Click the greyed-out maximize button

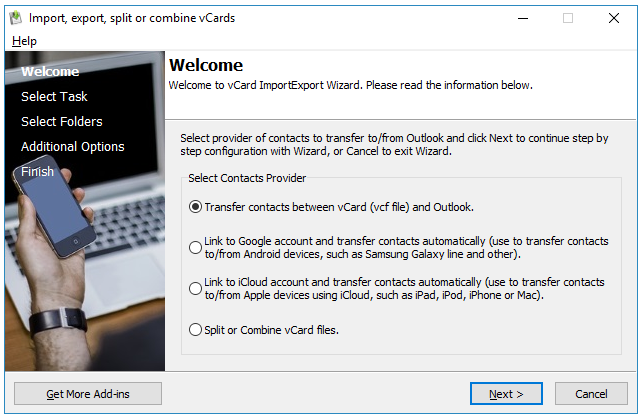[x=567, y=18]
